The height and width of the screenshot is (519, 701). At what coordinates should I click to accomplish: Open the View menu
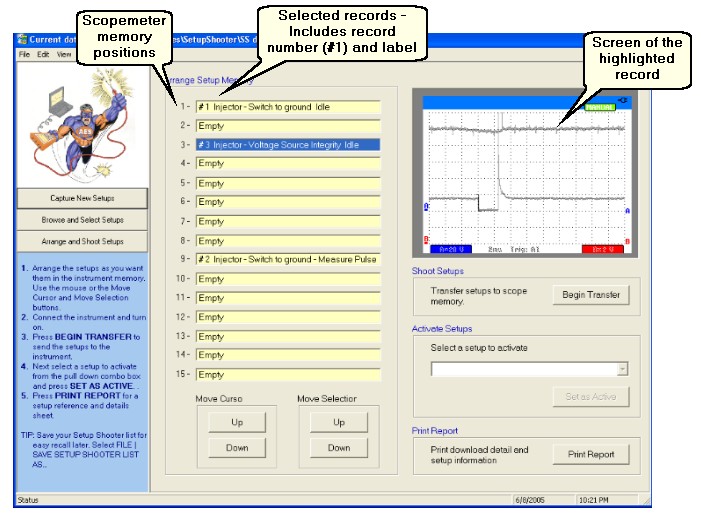coord(63,54)
